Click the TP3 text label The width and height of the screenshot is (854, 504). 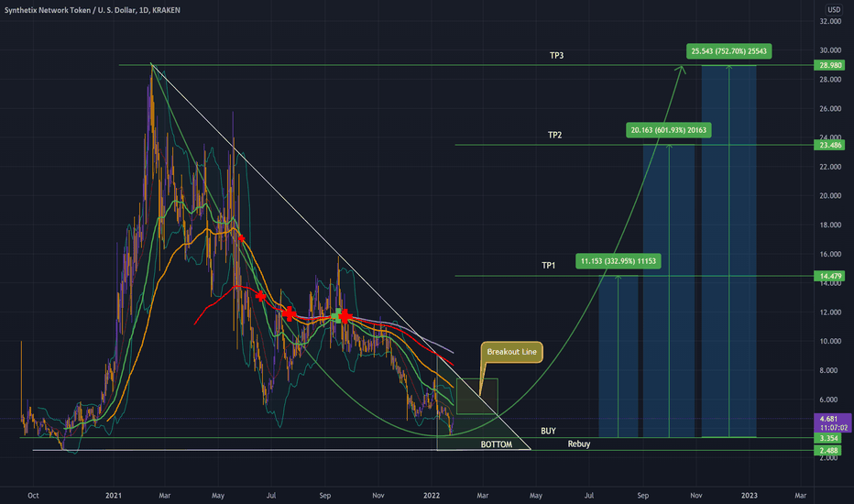click(556, 56)
